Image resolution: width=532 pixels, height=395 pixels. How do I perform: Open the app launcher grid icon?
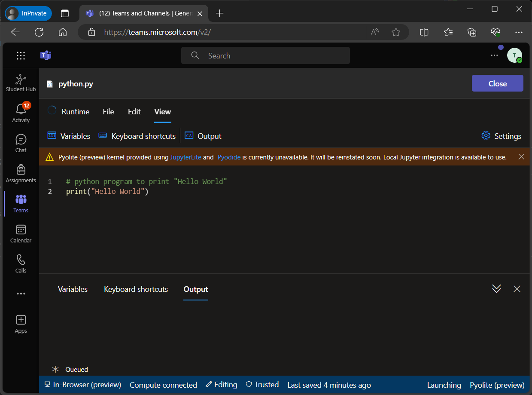coord(21,55)
